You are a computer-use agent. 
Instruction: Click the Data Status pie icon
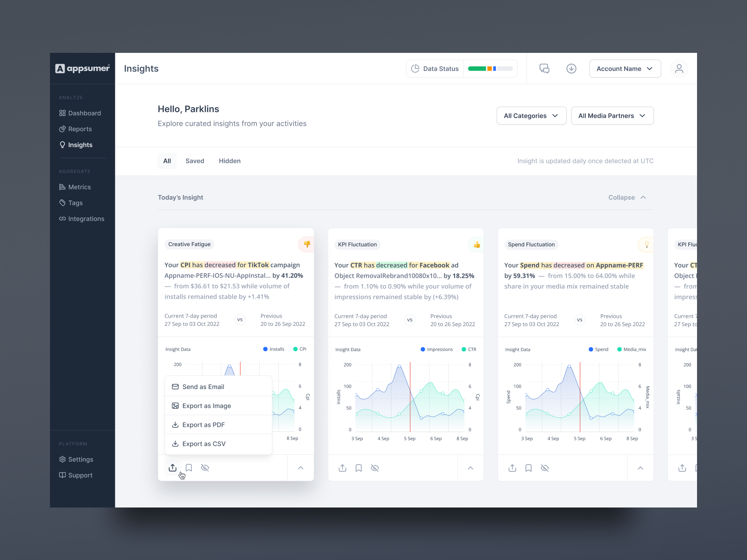click(x=415, y=69)
